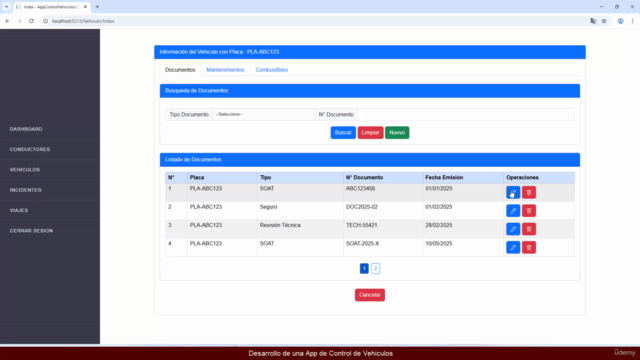This screenshot has height=360, width=640.
Task: Click the date 28/02/2025
Action: point(439,225)
